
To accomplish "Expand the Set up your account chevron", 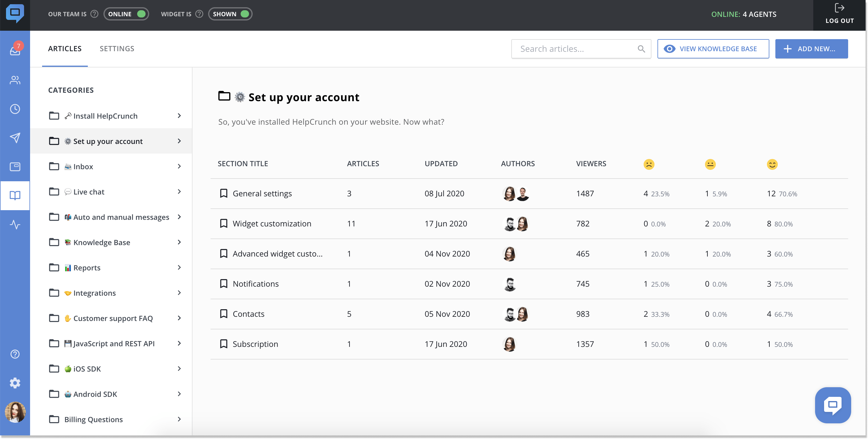I will [179, 141].
